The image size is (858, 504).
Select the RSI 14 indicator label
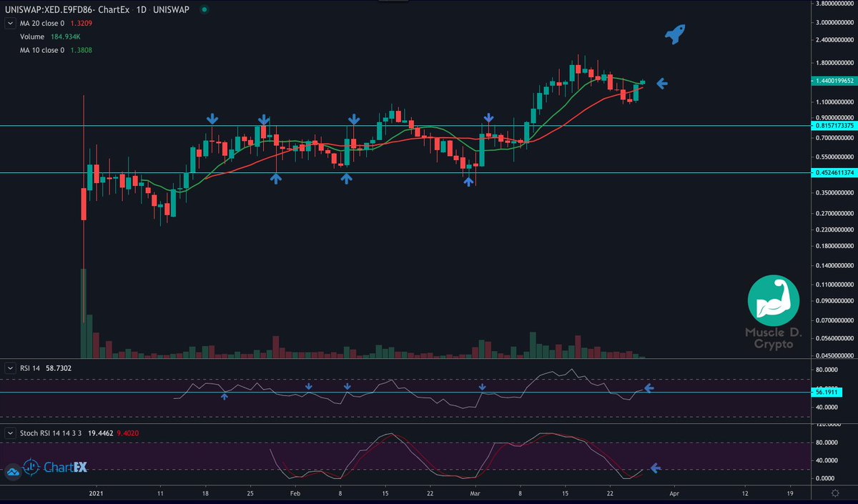[31, 368]
